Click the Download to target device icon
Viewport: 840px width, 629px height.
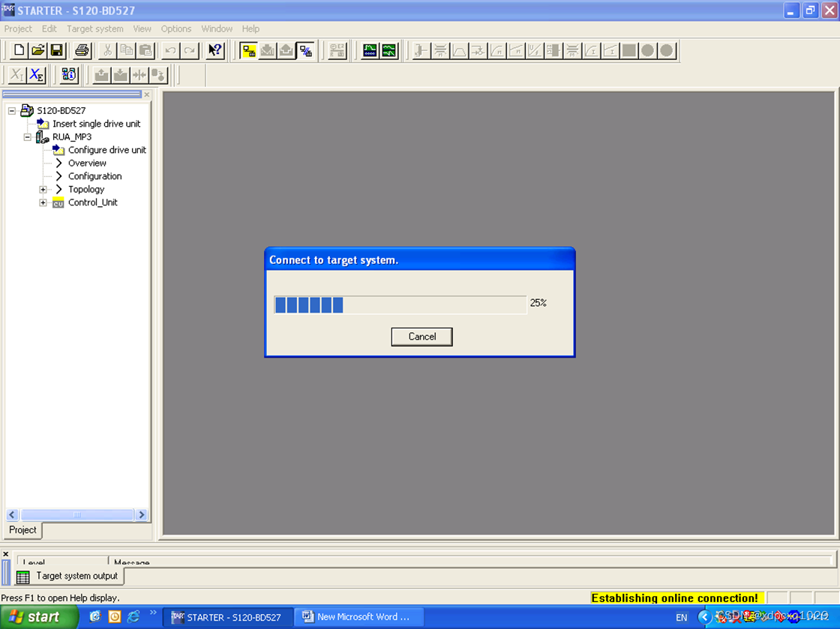tap(267, 50)
